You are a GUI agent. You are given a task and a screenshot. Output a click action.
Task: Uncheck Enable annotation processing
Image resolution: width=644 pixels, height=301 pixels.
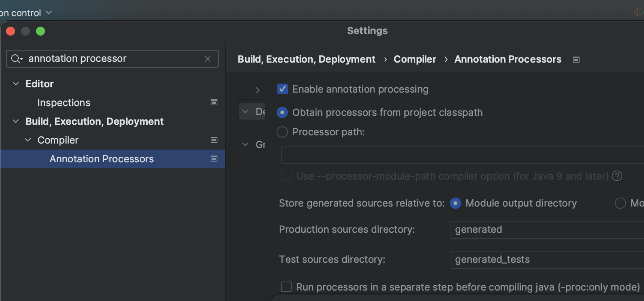pyautogui.click(x=282, y=89)
